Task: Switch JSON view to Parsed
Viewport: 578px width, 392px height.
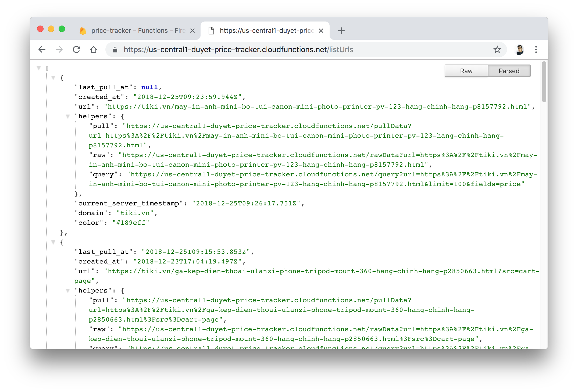Action: (x=509, y=71)
